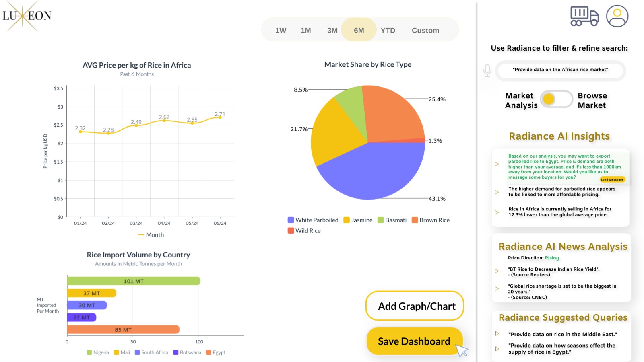The height and width of the screenshot is (362, 644).
Task: Toggle the Nigeria legend in import chart
Action: pos(89,352)
